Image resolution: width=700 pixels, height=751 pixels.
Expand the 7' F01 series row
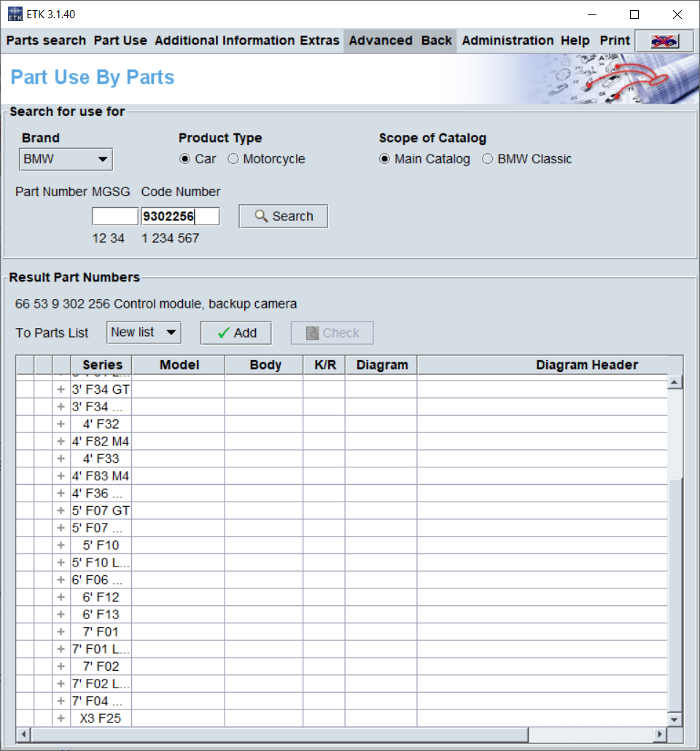coord(61,631)
